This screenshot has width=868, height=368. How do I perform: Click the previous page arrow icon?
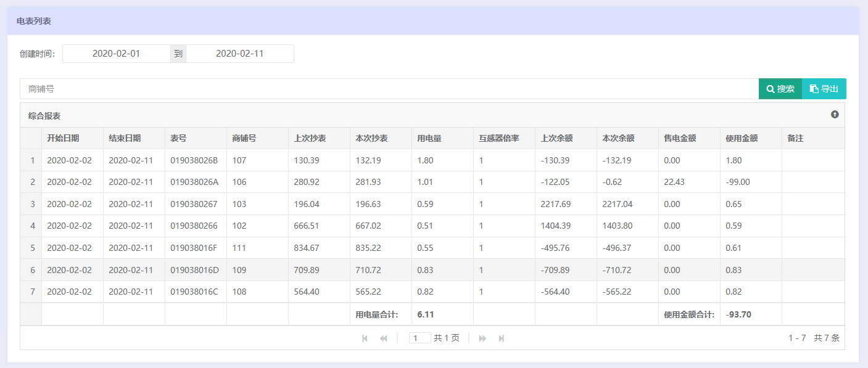(383, 338)
